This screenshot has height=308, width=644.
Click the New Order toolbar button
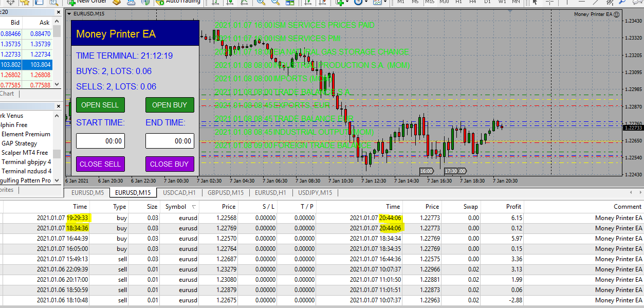87,2
